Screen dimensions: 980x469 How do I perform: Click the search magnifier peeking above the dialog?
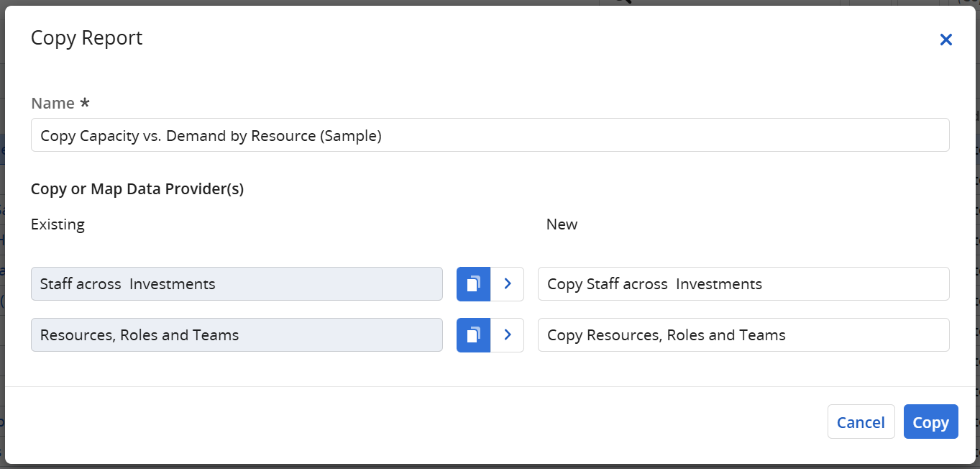tap(623, 2)
